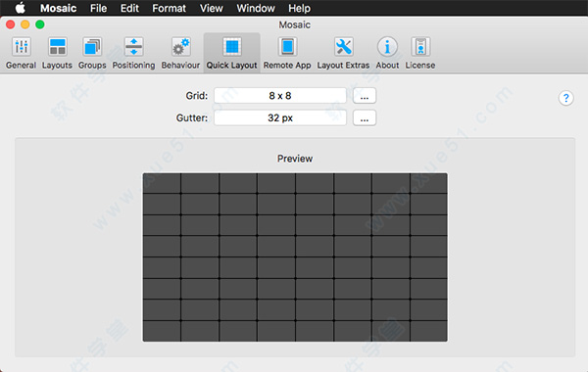Image resolution: width=588 pixels, height=372 pixels.
Task: Open the Behaviour settings pane
Action: click(180, 53)
